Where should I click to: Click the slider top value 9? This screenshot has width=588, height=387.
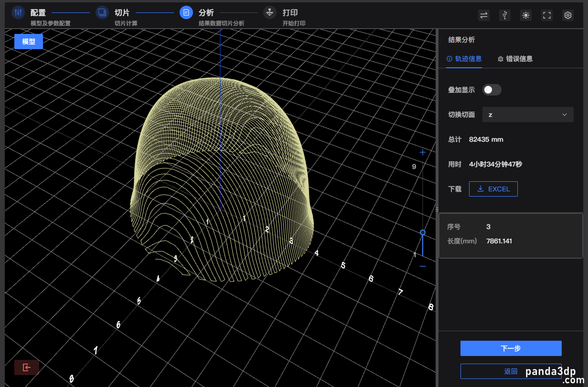coord(414,167)
